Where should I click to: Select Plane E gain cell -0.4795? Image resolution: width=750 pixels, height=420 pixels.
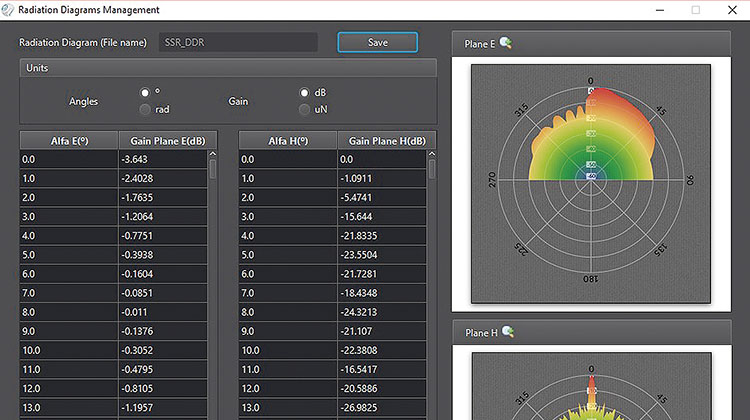163,369
